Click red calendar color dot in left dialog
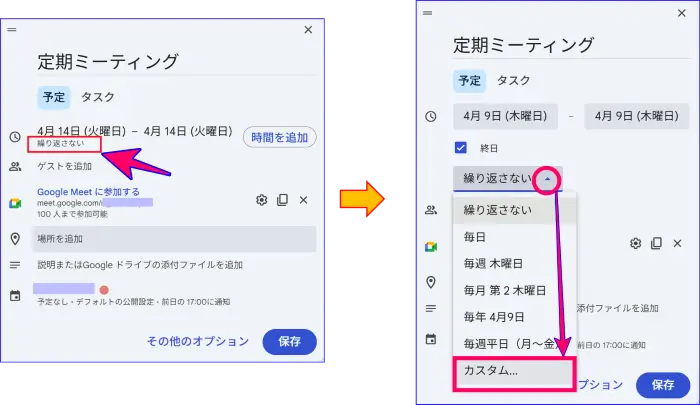700x405 pixels. (104, 290)
